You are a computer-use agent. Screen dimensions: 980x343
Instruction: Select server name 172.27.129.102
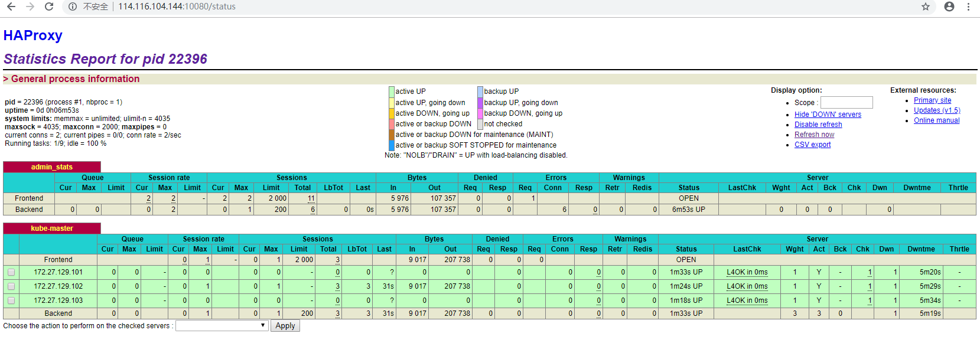pos(58,286)
